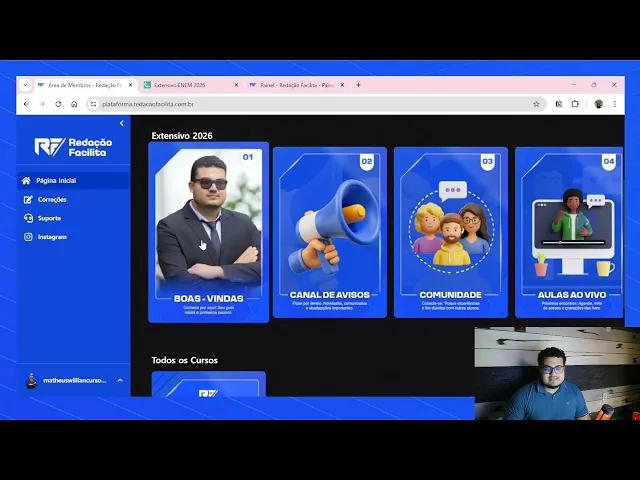640x480 pixels.
Task: Click the Todos os Cursos heading
Action: pos(184,360)
